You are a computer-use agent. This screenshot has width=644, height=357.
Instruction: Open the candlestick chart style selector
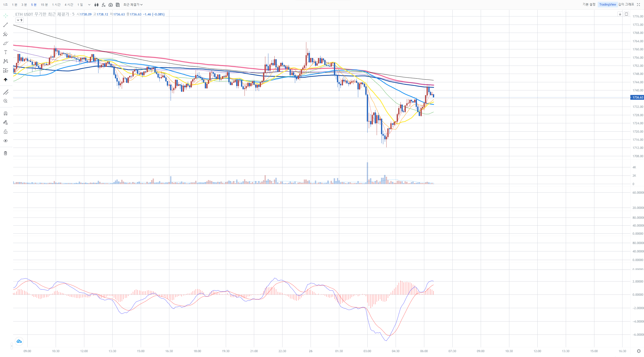pos(96,5)
